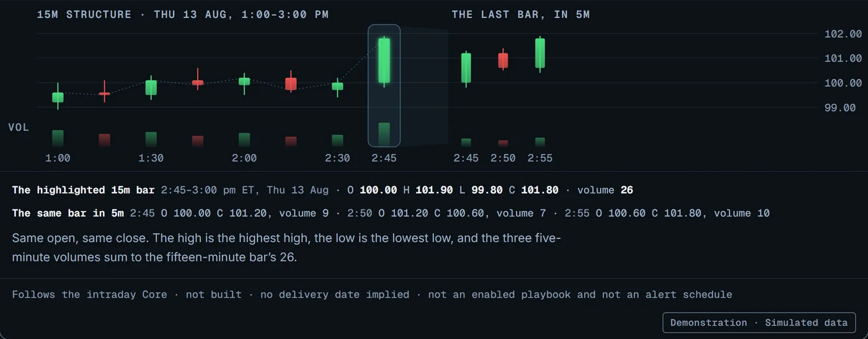Click the H 101.90 high value
Screen dimensions: 868x339
(428, 190)
